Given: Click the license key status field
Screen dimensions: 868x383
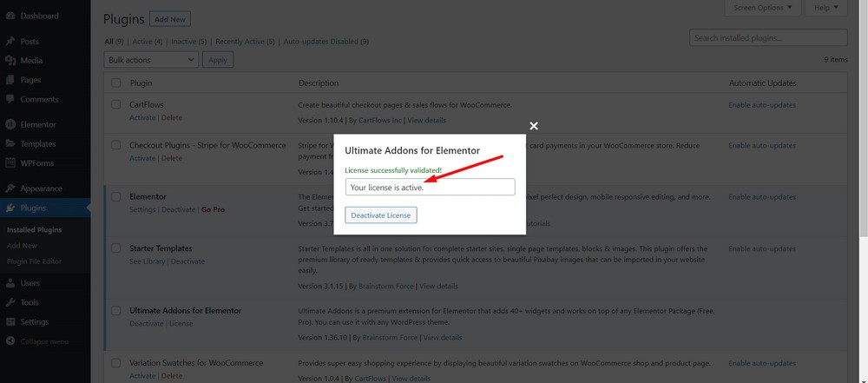Looking at the screenshot, I should click(x=430, y=188).
